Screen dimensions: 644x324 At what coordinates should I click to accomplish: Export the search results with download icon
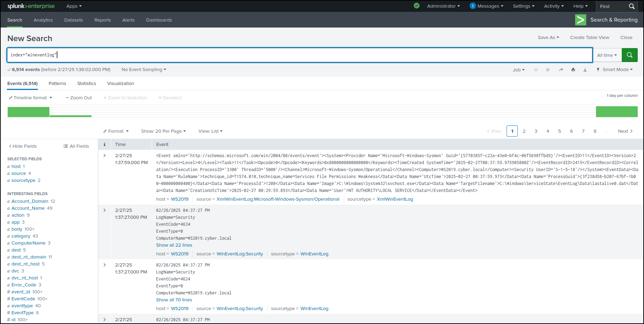click(x=585, y=69)
